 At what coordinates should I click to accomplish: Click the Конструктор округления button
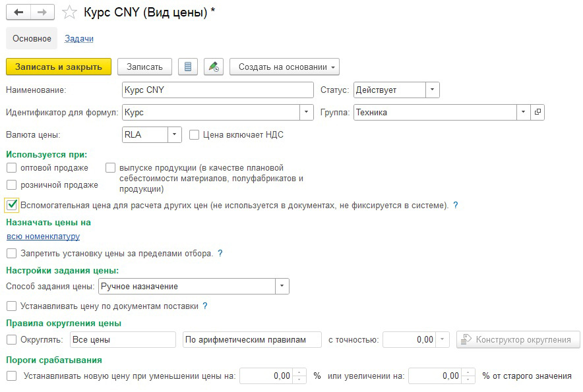(518, 339)
